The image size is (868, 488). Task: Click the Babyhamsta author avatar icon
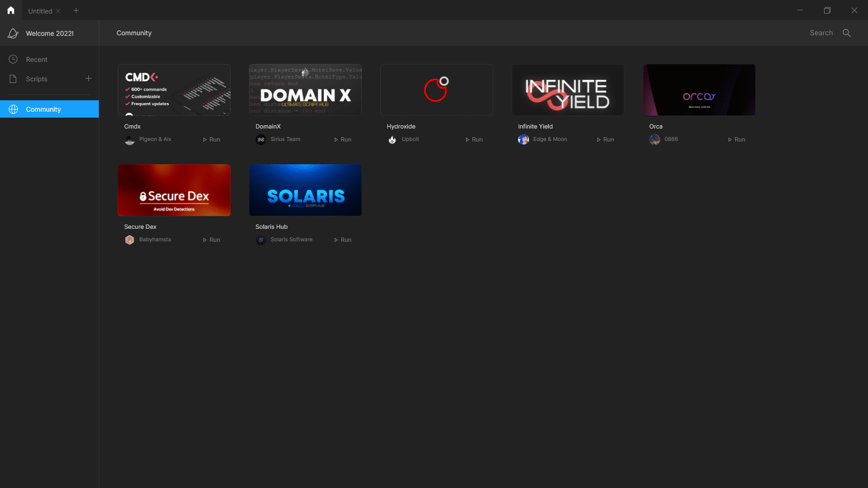130,240
